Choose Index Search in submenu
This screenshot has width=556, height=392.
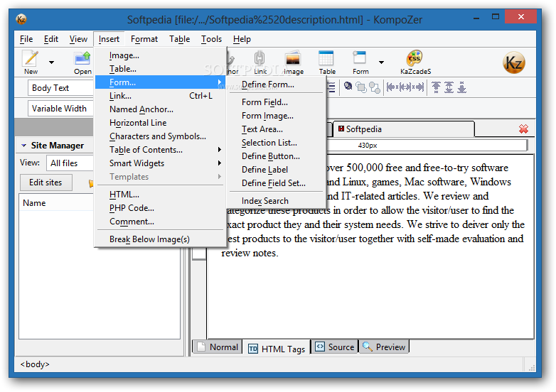coord(277,201)
